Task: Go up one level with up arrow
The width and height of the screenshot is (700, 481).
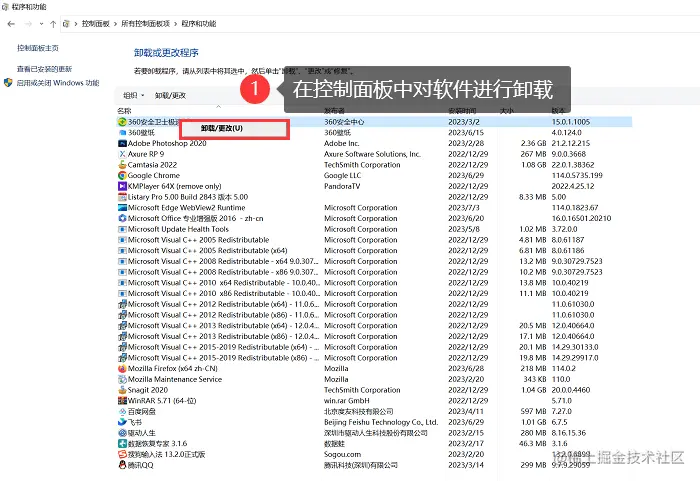Action: point(53,24)
